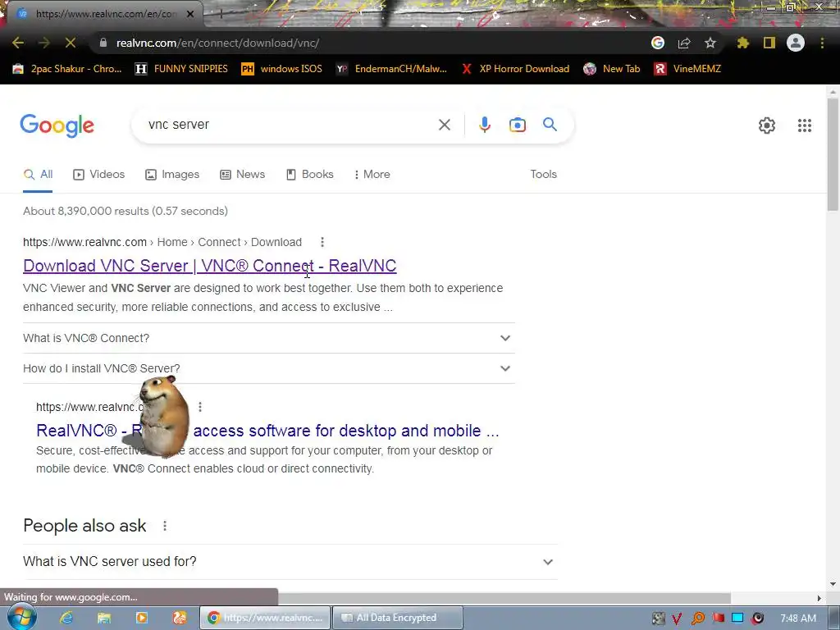840x630 pixels.
Task: Clear the search query with the X
Action: click(x=444, y=125)
